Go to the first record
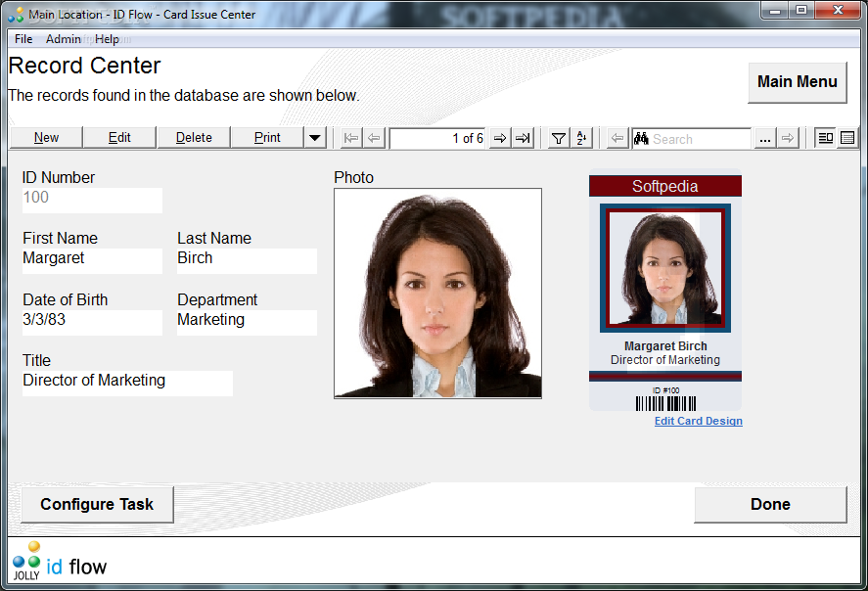This screenshot has width=868, height=591. point(351,138)
